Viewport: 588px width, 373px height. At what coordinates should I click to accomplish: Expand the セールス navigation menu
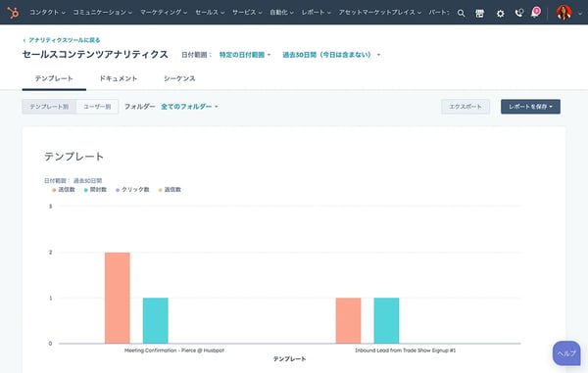[210, 13]
